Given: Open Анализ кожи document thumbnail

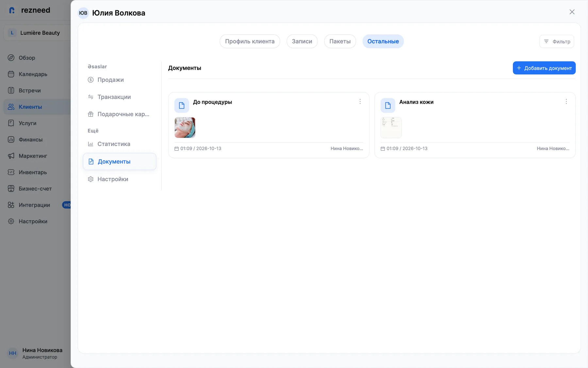Looking at the screenshot, I should point(391,128).
